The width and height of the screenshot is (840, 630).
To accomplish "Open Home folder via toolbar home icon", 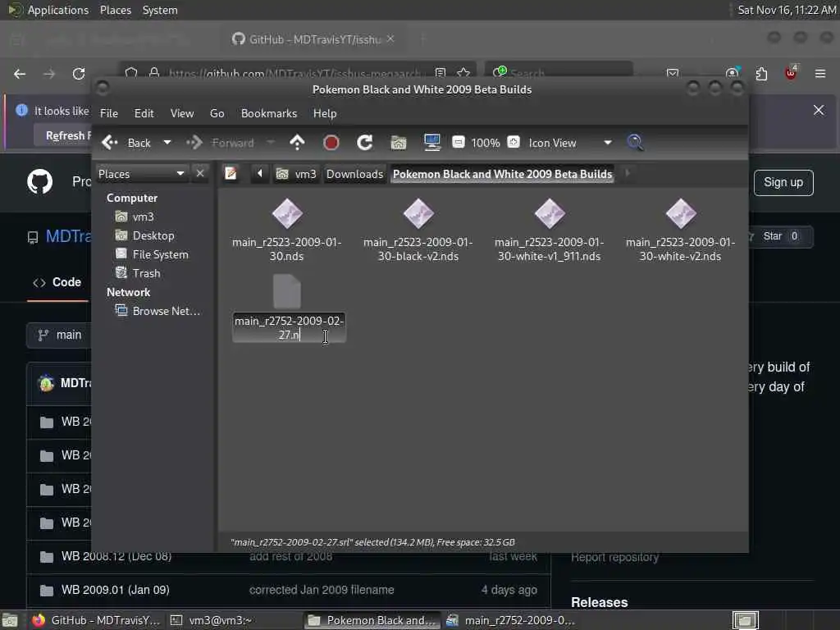I will (x=399, y=143).
